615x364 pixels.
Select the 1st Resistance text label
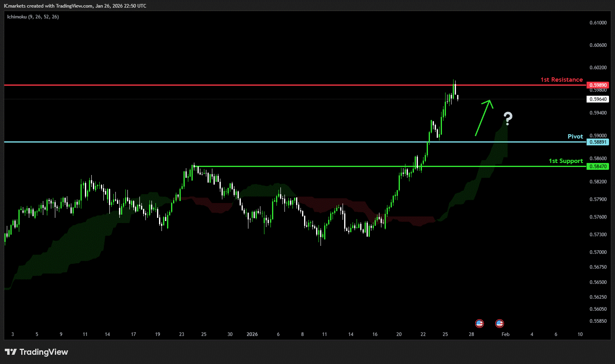(561, 80)
